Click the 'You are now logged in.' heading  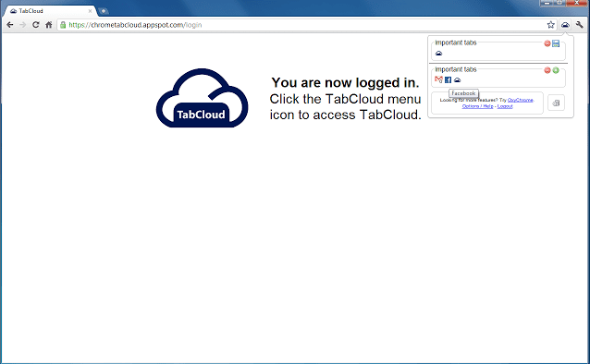[x=345, y=82]
